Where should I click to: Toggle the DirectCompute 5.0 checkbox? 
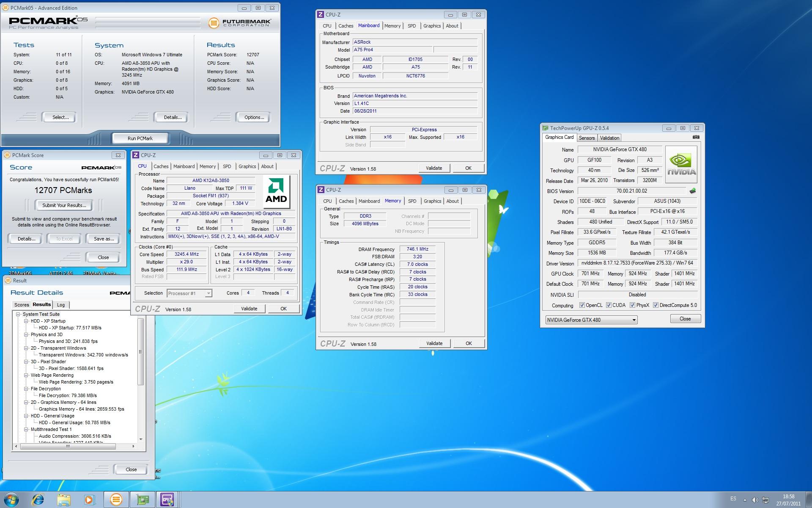click(x=656, y=305)
